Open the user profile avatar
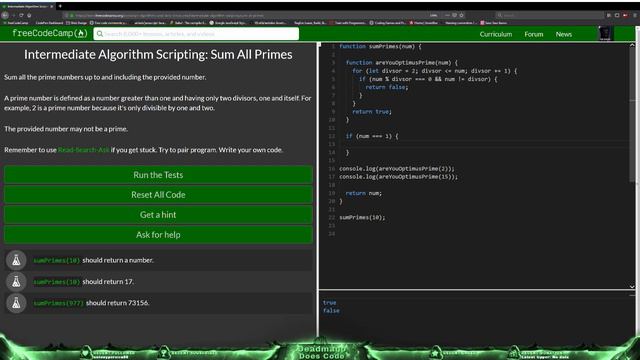This screenshot has height=360, width=640. [x=605, y=34]
